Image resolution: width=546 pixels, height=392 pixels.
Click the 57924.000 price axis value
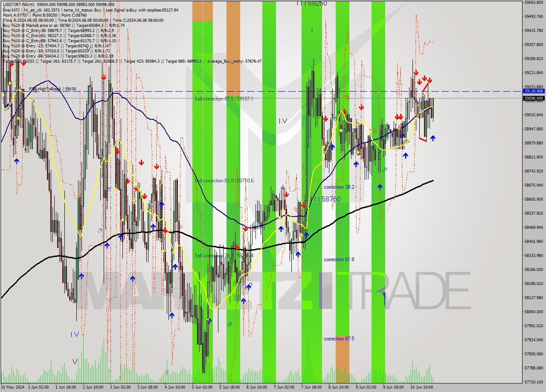pyautogui.click(x=534, y=340)
